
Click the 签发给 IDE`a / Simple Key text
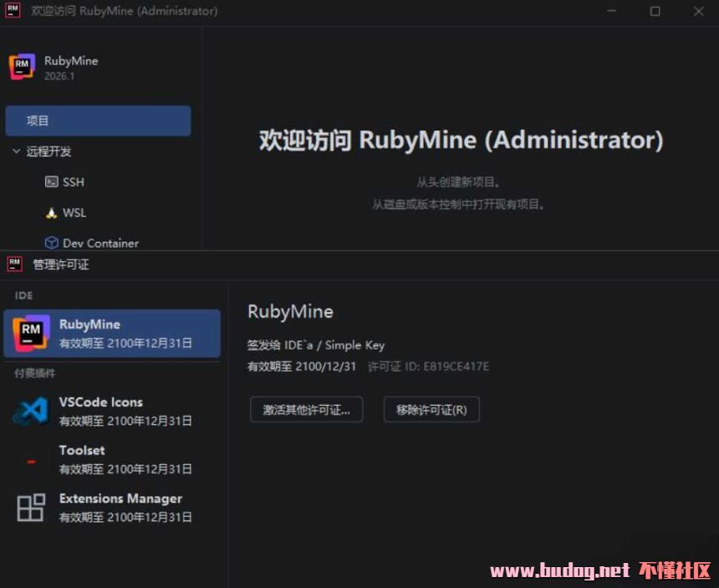pyautogui.click(x=316, y=345)
